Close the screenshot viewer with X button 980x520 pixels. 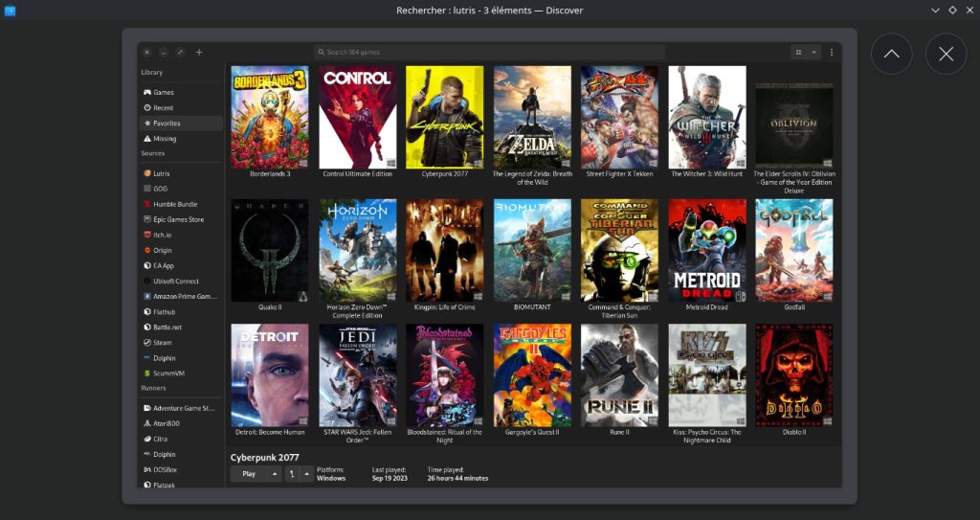(x=946, y=54)
